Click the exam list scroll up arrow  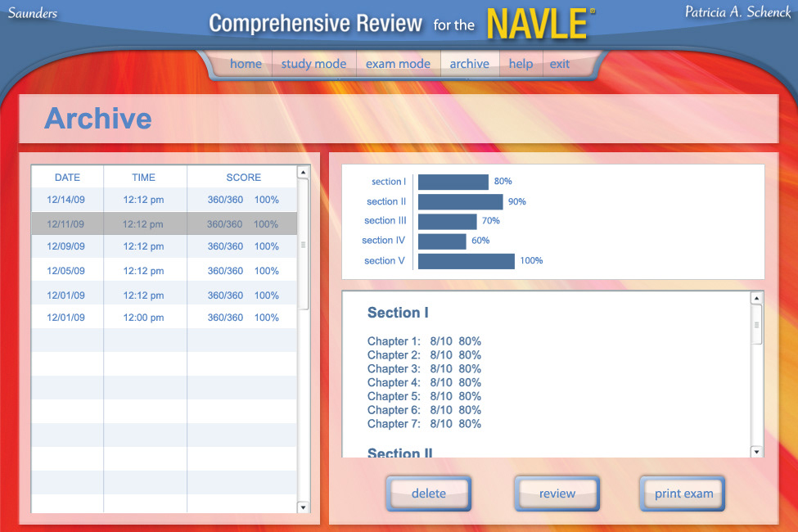[x=304, y=172]
